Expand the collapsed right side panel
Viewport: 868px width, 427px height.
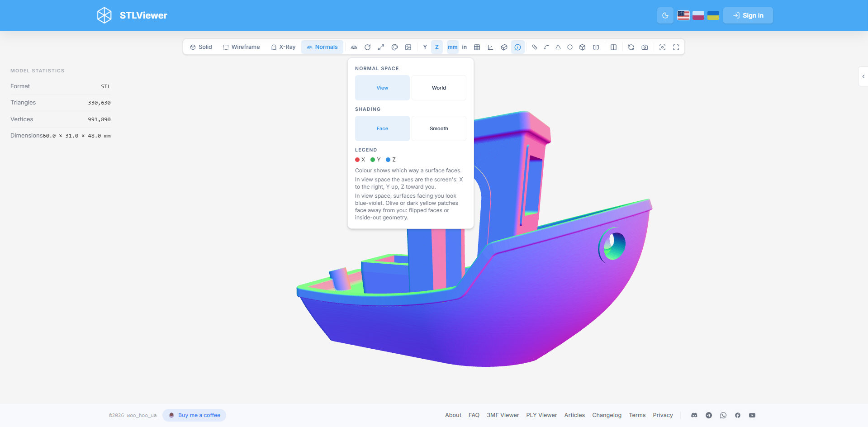[x=863, y=76]
